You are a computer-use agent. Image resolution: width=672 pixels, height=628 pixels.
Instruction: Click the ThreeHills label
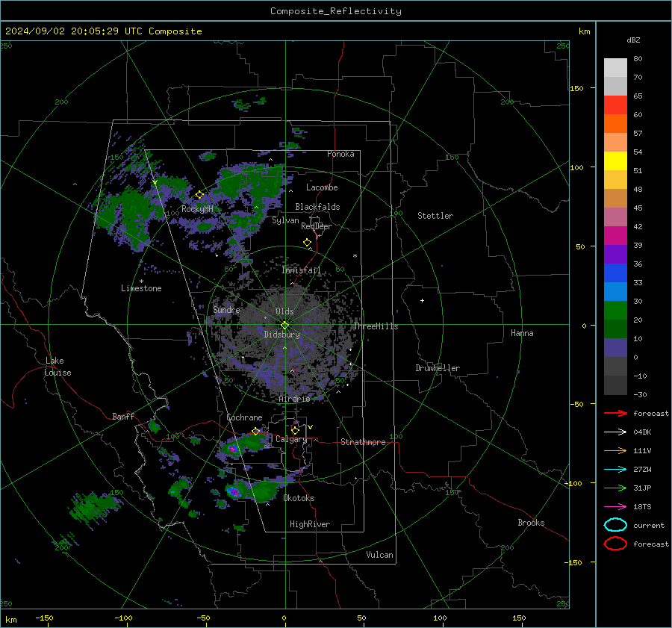(376, 326)
